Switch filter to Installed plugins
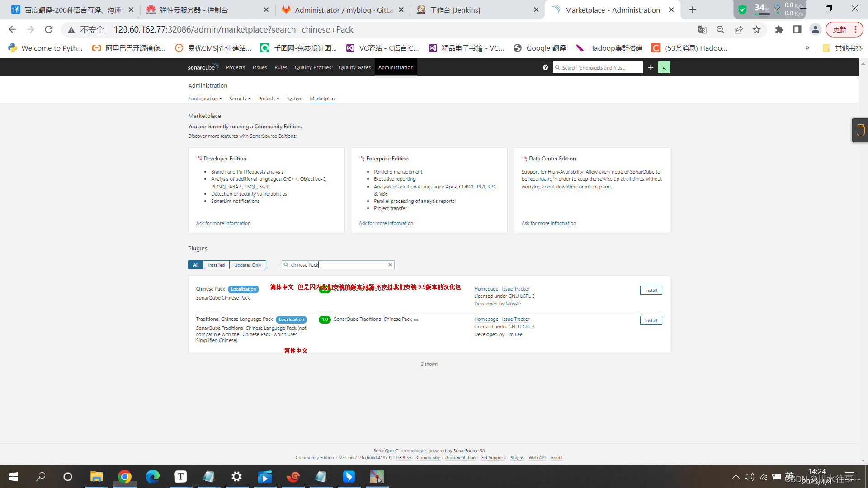Screen dimensions: 868x488 [x=216, y=265]
